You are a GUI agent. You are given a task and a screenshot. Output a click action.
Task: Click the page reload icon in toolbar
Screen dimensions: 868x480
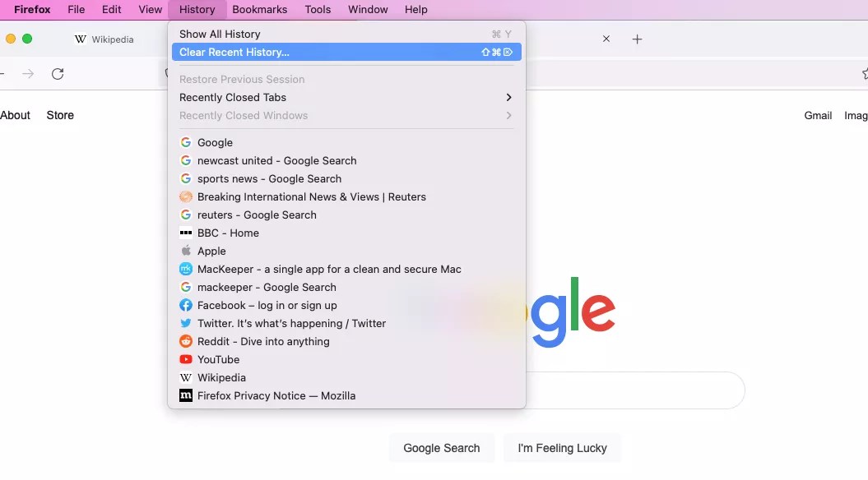(57, 73)
